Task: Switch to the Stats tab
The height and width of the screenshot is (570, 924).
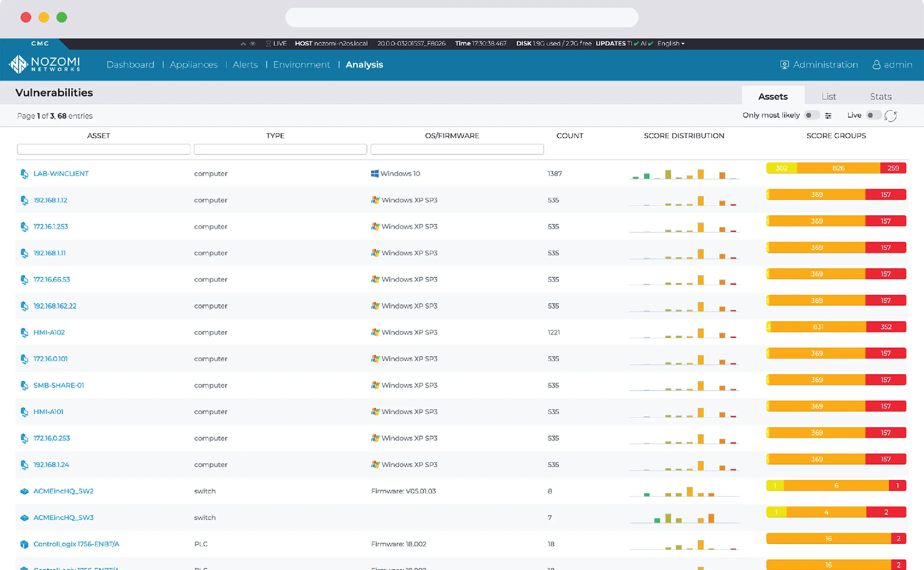Action: click(881, 96)
